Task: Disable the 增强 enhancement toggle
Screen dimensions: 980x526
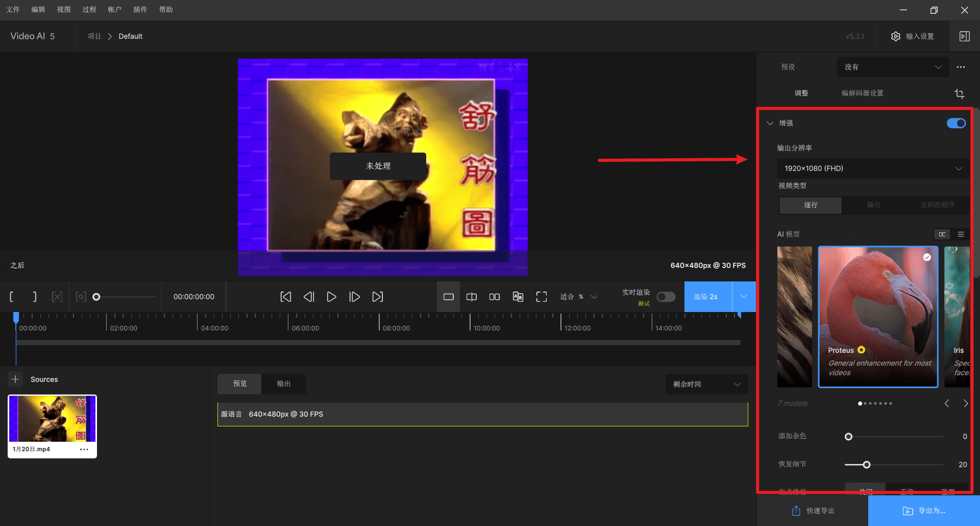Action: pos(955,123)
